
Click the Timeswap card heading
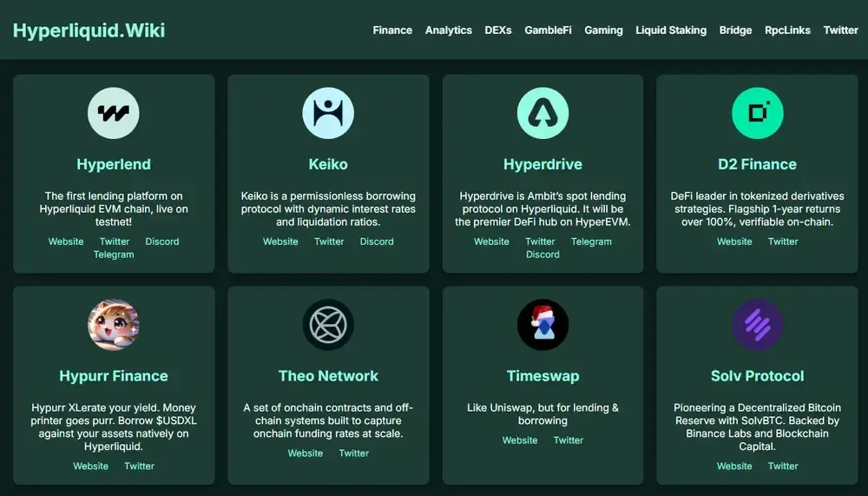(542, 376)
